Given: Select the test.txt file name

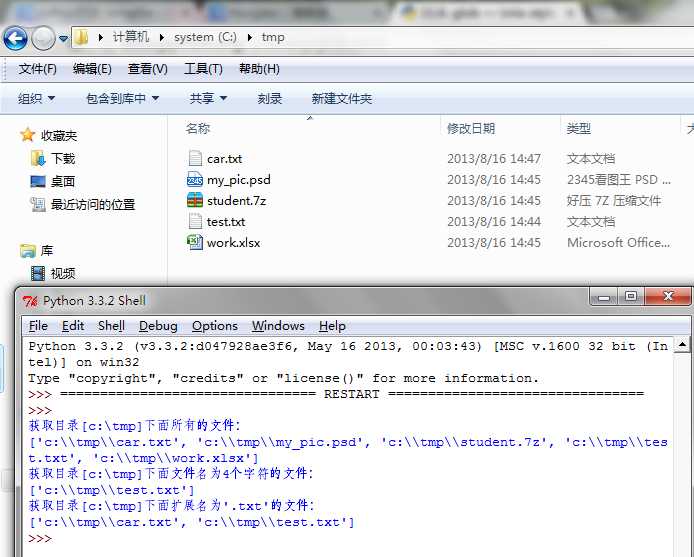Looking at the screenshot, I should tap(226, 221).
